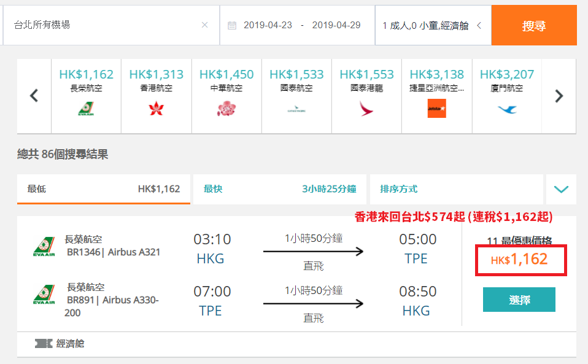Screen dimensions: 588x364
Task: Expand the 1 成人,0 小童,經濟艙 passenger selector
Action: [x=433, y=26]
